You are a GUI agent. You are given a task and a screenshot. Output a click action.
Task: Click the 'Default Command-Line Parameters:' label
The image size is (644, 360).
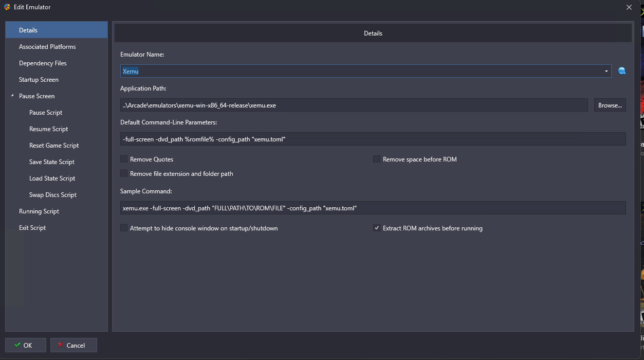169,122
